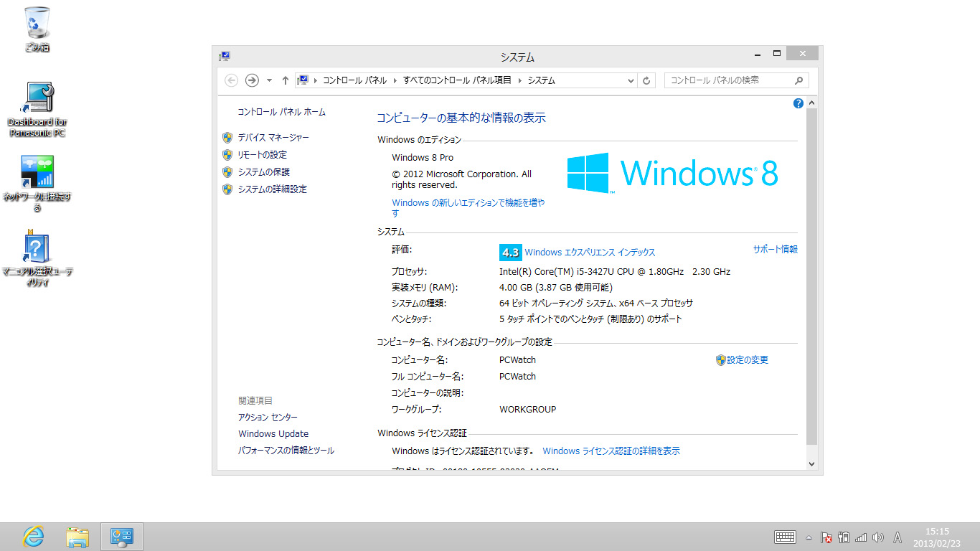
Task: Click the Windows 8 Pro edition text
Action: point(423,158)
